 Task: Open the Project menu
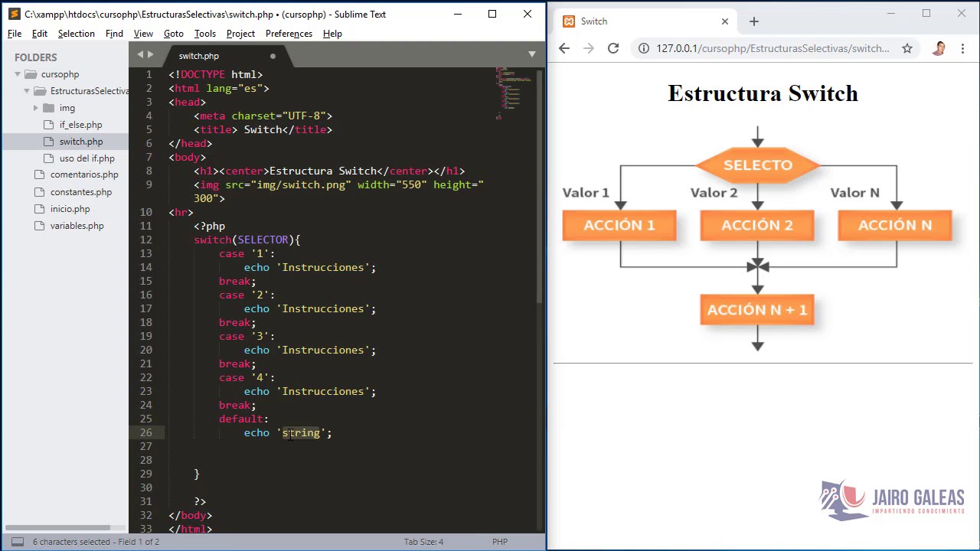coord(240,34)
